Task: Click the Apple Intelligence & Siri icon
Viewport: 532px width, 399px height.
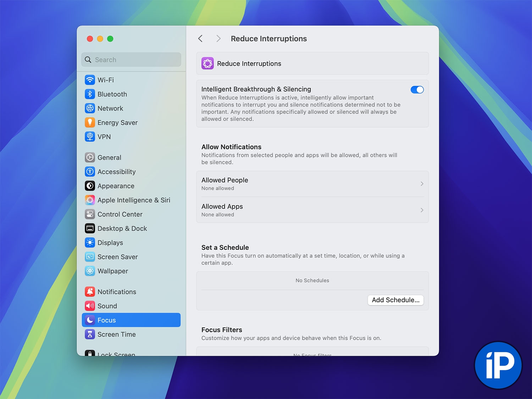Action: 90,200
